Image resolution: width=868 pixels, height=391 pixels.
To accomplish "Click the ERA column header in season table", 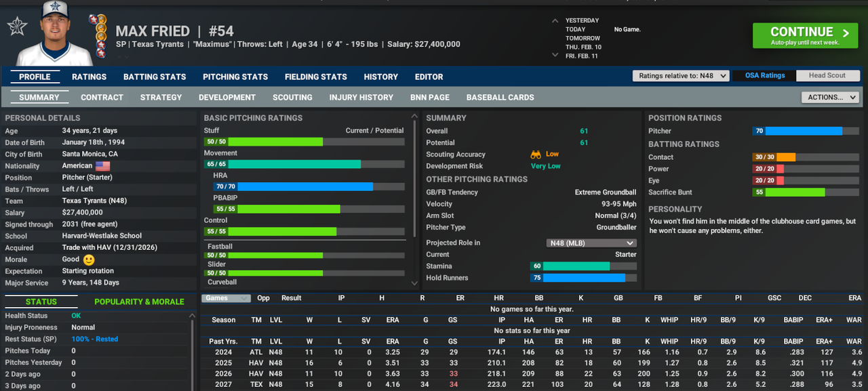I will 393,320.
